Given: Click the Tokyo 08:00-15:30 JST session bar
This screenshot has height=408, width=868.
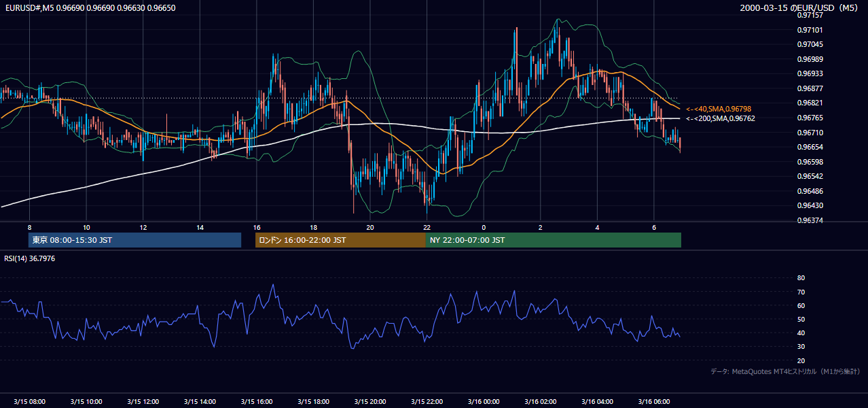Looking at the screenshot, I should [x=134, y=240].
